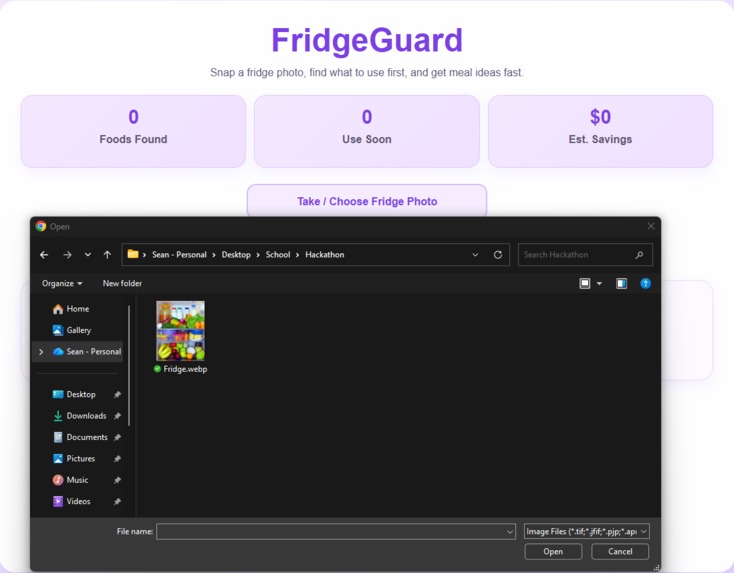This screenshot has height=573, width=734.
Task: Click the folder icon in address bar
Action: tap(133, 254)
